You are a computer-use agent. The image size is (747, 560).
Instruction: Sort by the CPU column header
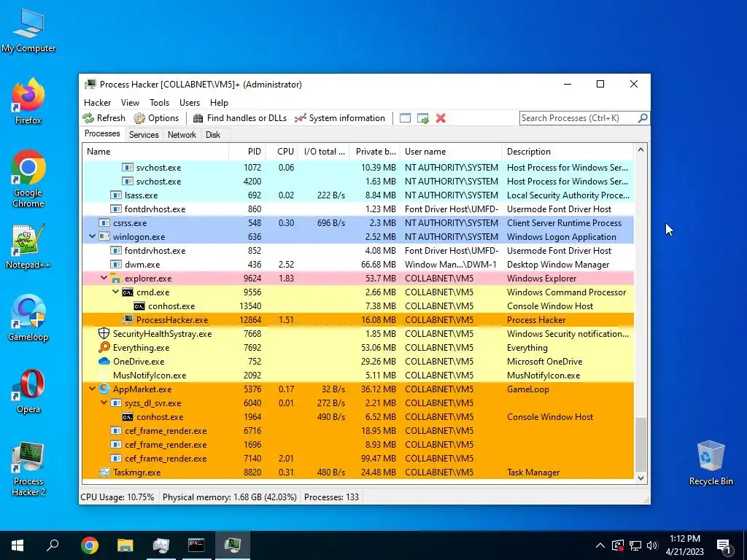coord(282,152)
